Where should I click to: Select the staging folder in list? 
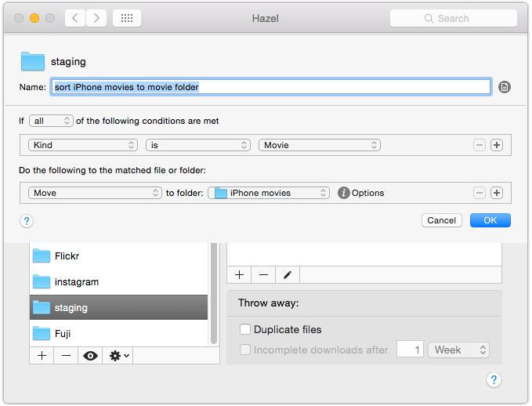pos(119,307)
